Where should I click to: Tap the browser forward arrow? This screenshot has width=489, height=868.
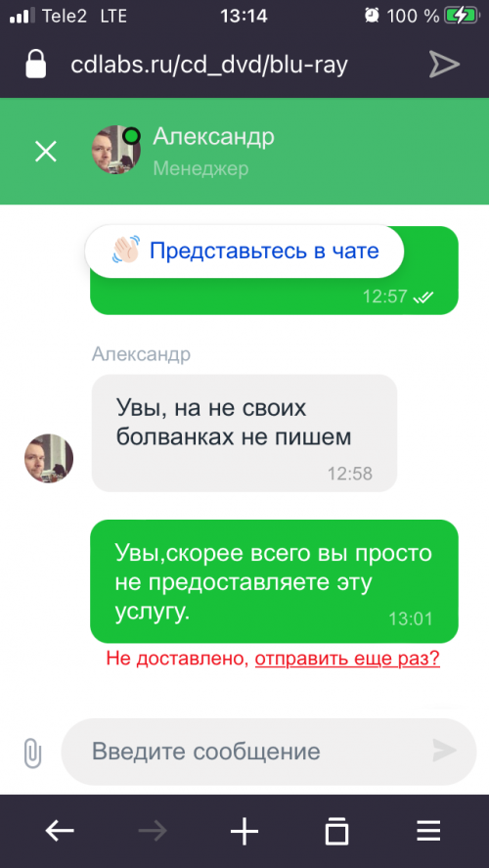pos(153,832)
